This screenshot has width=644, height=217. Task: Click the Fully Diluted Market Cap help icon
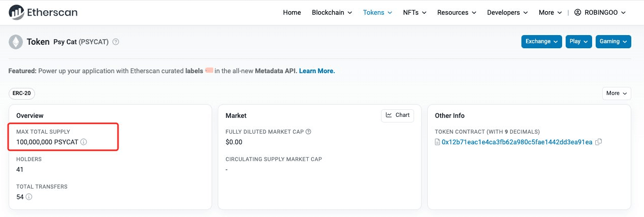click(308, 132)
